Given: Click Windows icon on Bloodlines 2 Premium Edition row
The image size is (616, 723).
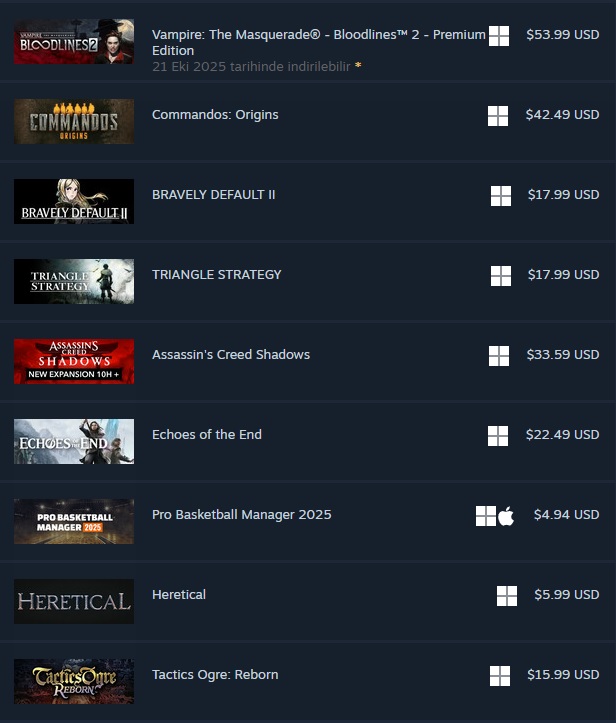Looking at the screenshot, I should tap(499, 36).
